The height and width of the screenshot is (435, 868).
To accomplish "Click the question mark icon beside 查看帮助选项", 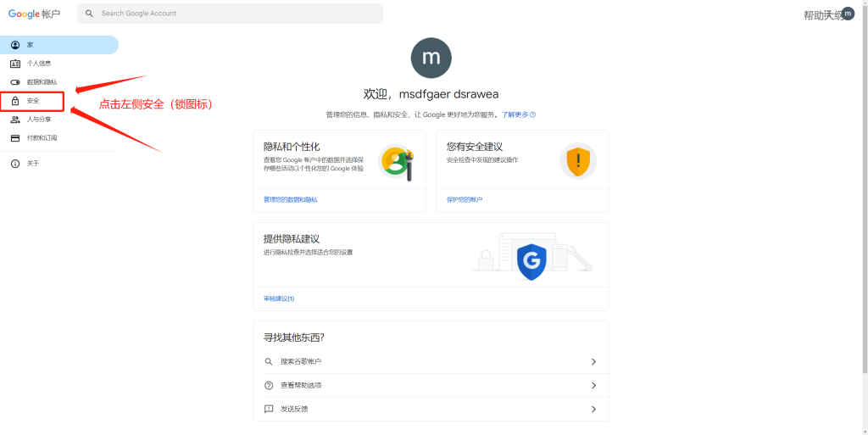I will coord(269,385).
